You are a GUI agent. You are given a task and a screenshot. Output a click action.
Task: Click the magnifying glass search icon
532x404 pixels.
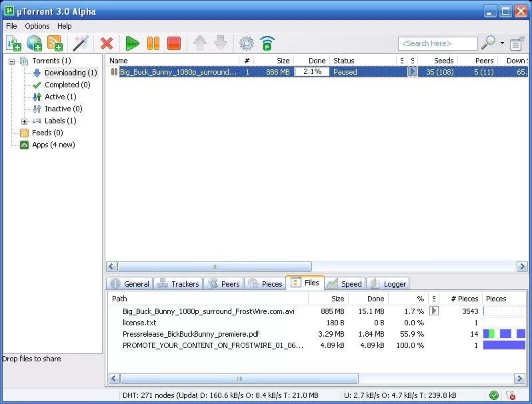(x=488, y=43)
